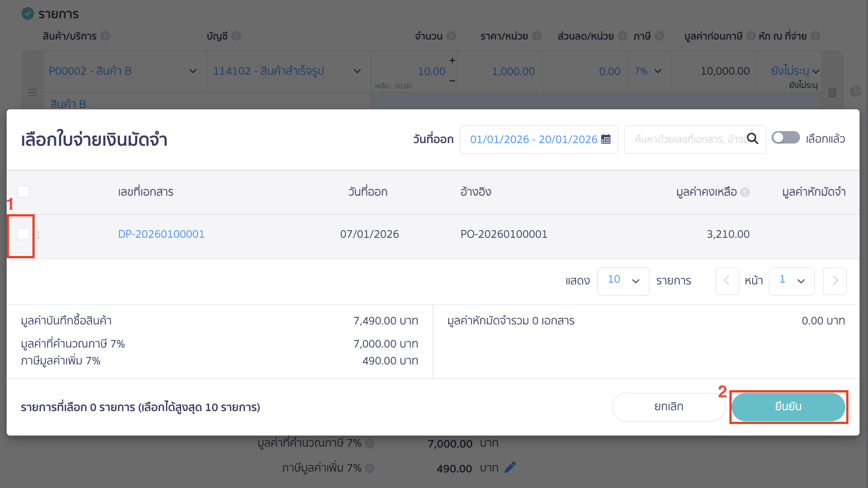Edit VAT with the pencil icon
Screen dimensions: 868x488
click(x=510, y=467)
